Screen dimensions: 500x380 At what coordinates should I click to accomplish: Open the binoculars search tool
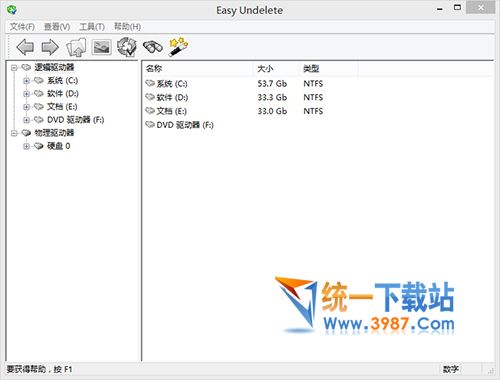(x=153, y=47)
